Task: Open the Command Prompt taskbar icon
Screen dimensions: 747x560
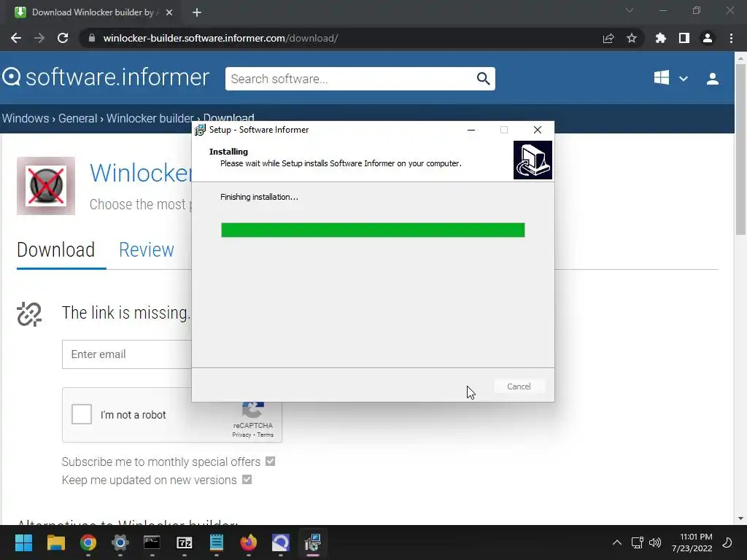Action: click(152, 542)
